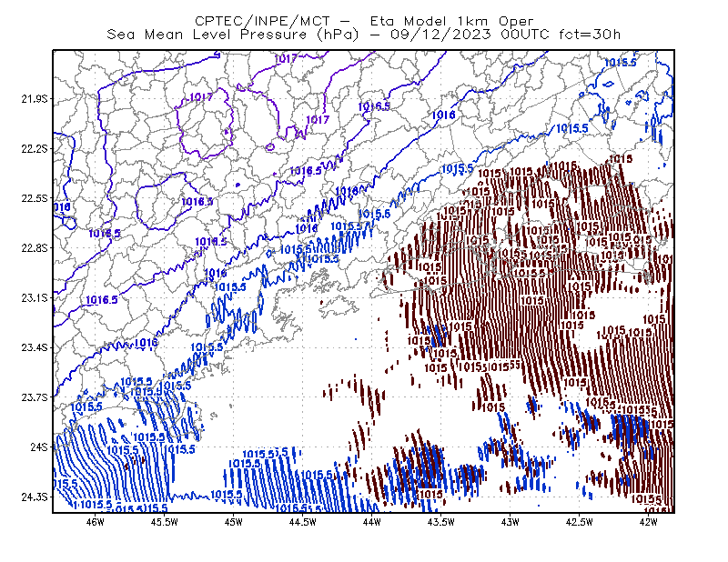Click the 42W longitude axis label
The width and height of the screenshot is (728, 562).
(648, 522)
